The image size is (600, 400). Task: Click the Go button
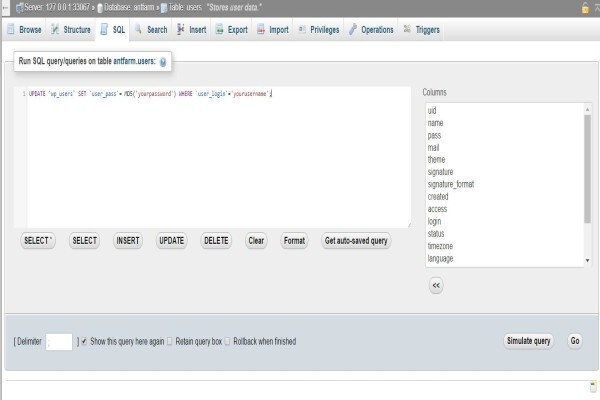575,341
